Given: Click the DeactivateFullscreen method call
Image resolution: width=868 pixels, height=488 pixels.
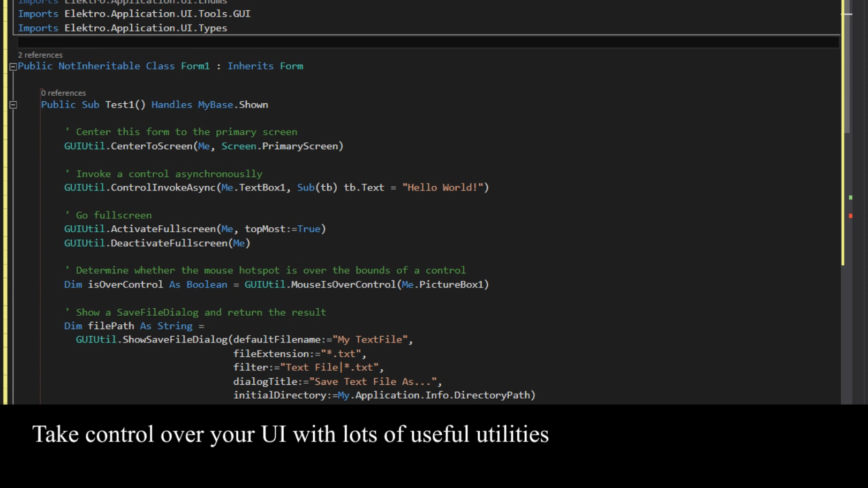Looking at the screenshot, I should (x=169, y=243).
